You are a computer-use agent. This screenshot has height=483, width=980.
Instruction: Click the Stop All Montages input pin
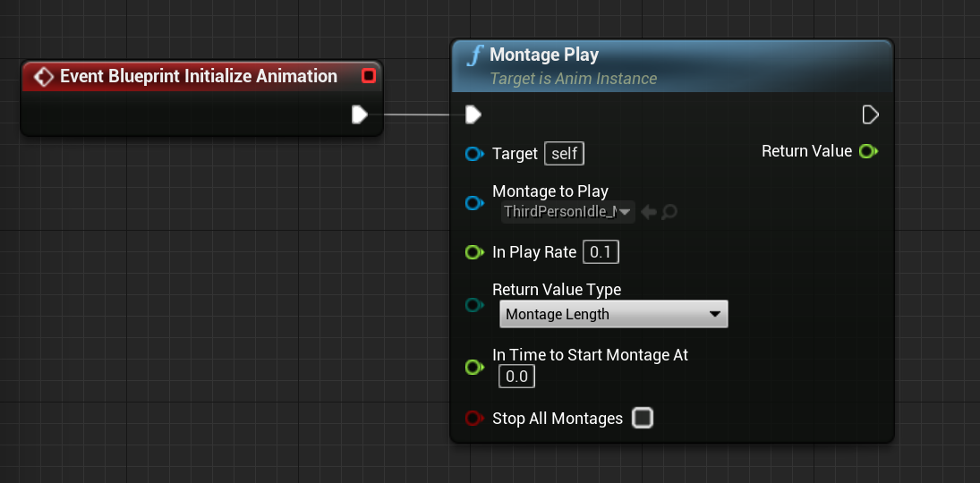474,418
